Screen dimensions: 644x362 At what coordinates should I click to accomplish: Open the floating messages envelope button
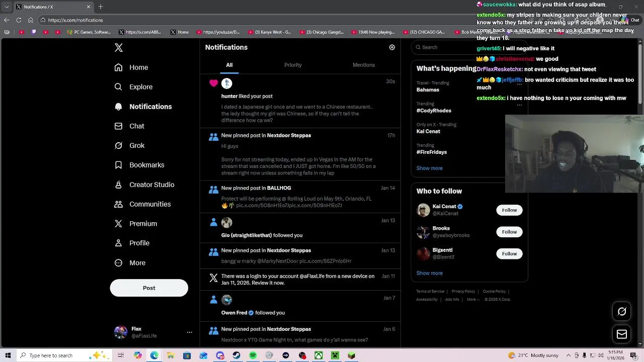622,334
